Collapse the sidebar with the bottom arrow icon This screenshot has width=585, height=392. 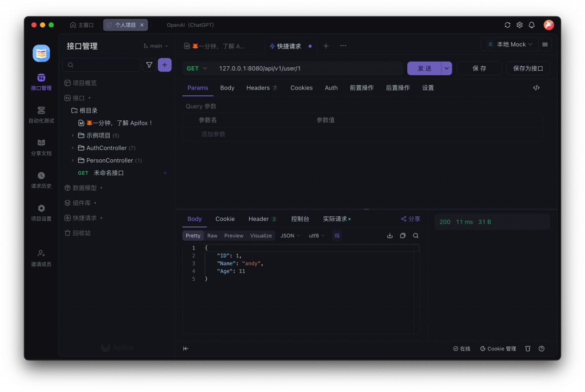(x=186, y=349)
